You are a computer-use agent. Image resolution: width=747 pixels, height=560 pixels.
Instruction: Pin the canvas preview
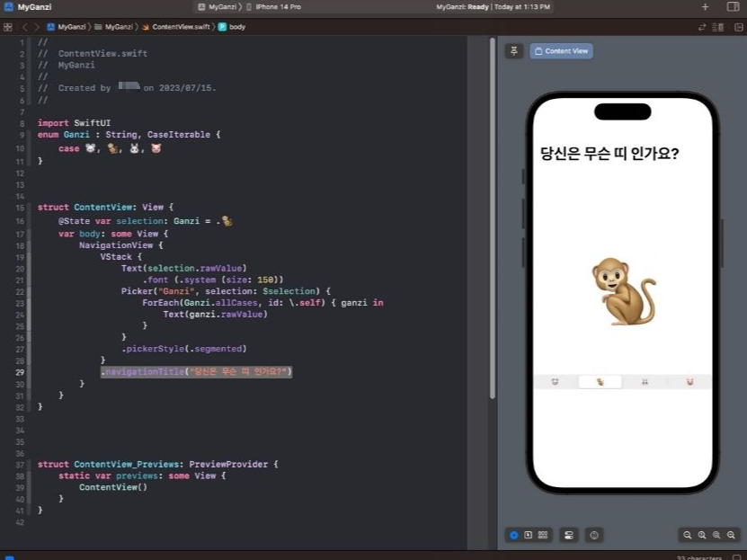[x=513, y=51]
